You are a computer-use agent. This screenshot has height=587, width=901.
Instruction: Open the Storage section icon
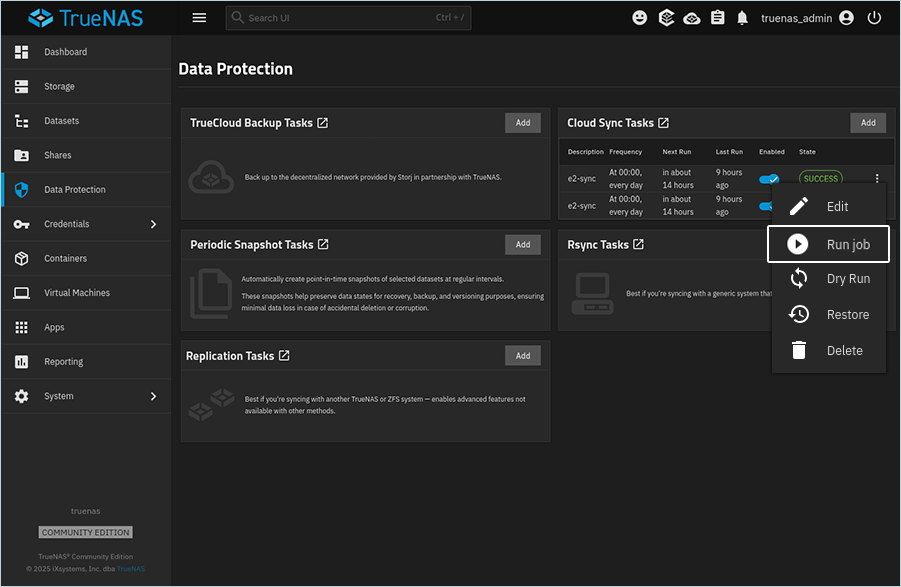[21, 86]
